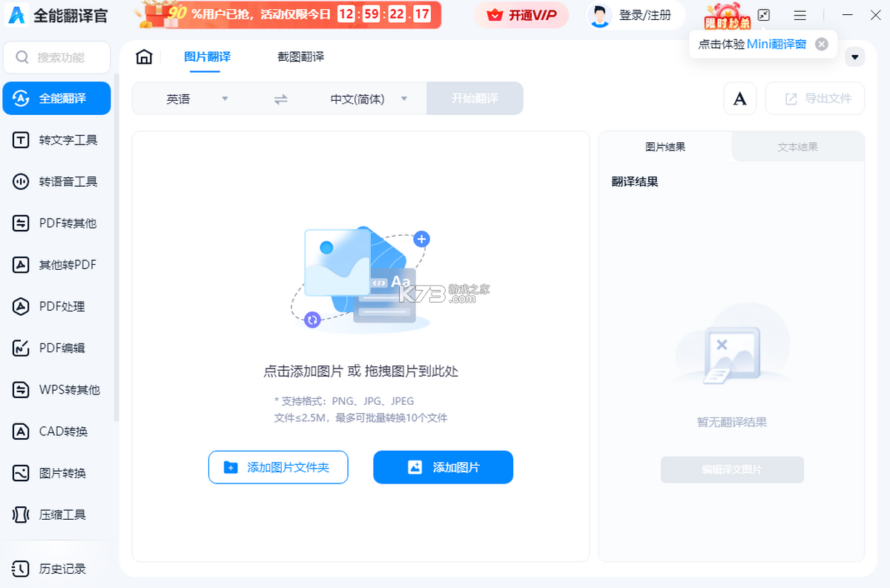
Task: Open PDF处理 in the sidebar
Action: click(x=56, y=306)
